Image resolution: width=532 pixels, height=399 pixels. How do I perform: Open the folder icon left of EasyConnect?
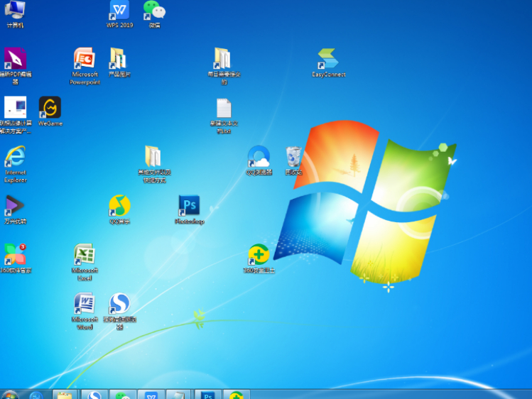click(224, 66)
